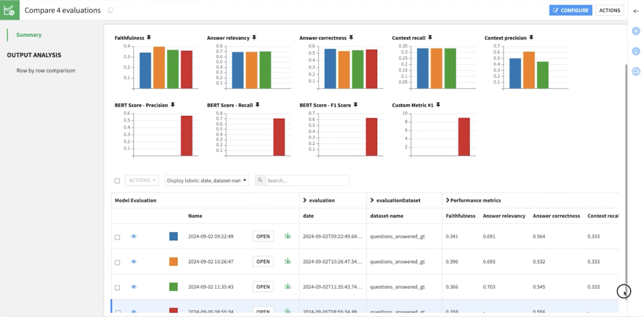The width and height of the screenshot is (644, 317).
Task: Click inside the Search field
Action: tap(306, 180)
